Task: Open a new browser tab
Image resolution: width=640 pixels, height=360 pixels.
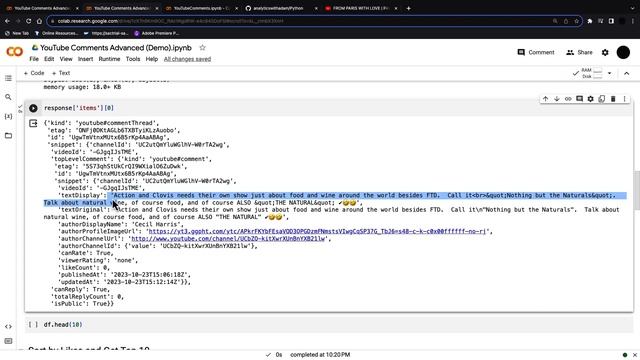Action: pyautogui.click(x=409, y=8)
